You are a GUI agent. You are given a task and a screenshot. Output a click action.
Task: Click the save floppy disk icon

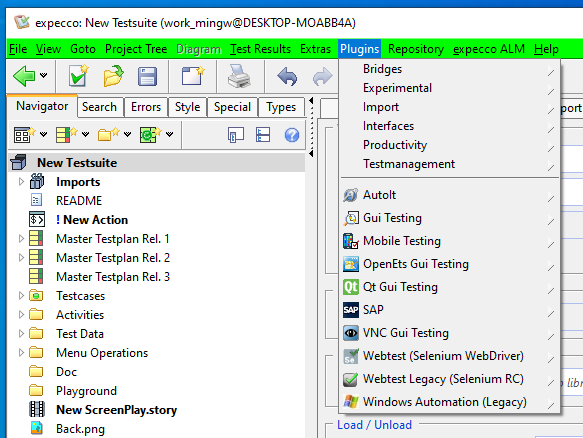coord(147,77)
